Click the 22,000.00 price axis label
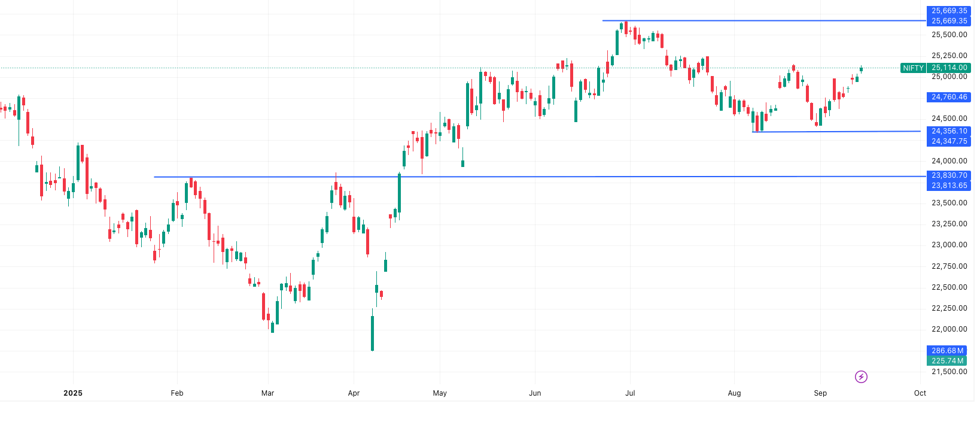This screenshot has height=422, width=980. pyautogui.click(x=949, y=329)
